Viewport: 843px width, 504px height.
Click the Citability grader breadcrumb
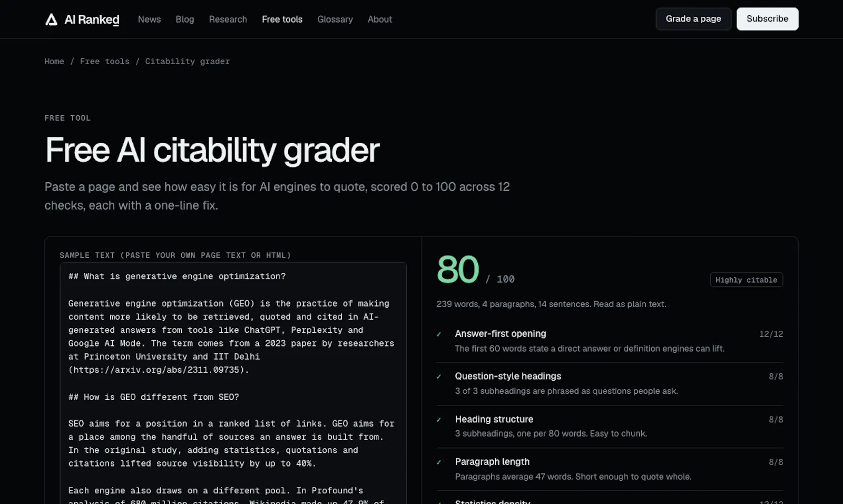(187, 62)
